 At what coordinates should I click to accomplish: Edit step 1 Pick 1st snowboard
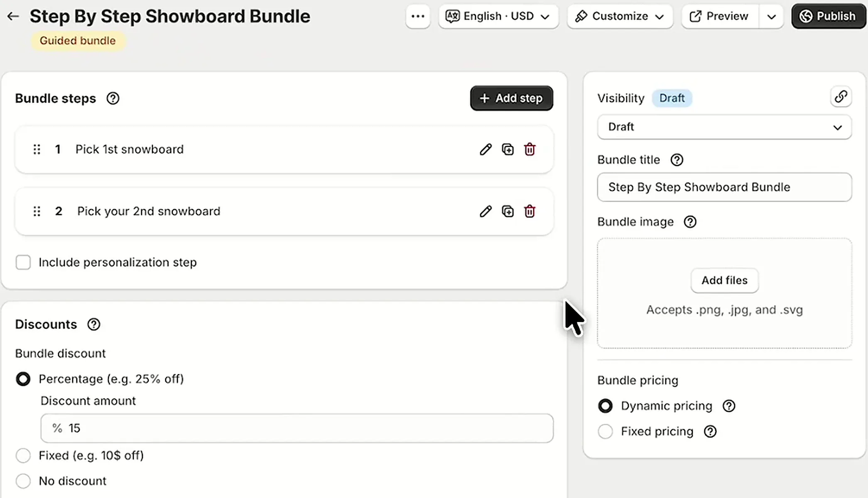tap(485, 149)
